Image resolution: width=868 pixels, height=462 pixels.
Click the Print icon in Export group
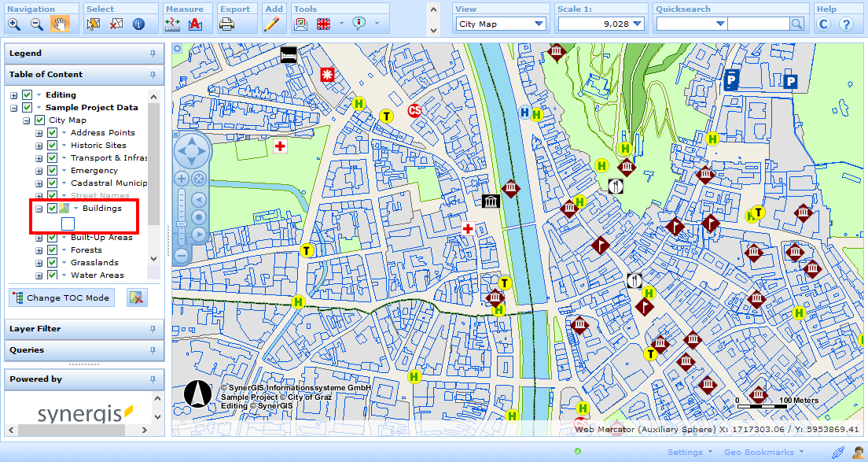point(226,23)
